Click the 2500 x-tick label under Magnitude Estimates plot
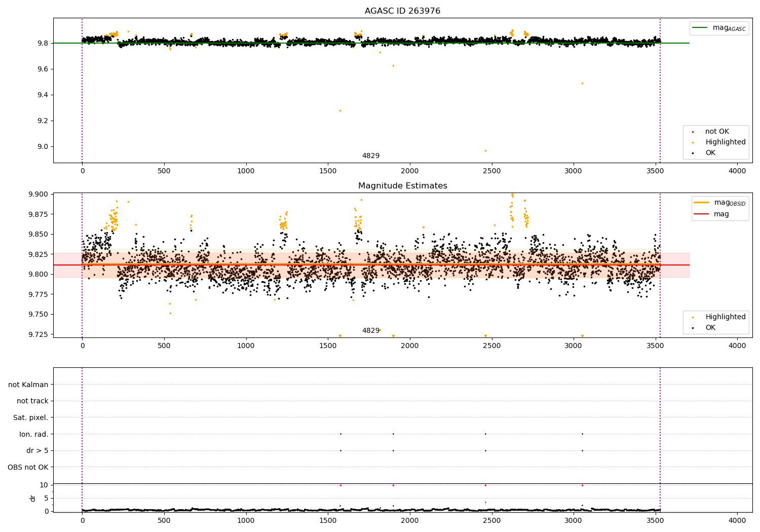Image resolution: width=760 pixels, height=532 pixels. (491, 346)
